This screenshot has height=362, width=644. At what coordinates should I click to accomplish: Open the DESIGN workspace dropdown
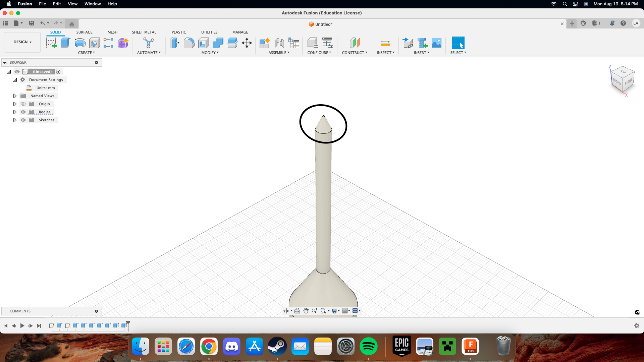pyautogui.click(x=22, y=42)
